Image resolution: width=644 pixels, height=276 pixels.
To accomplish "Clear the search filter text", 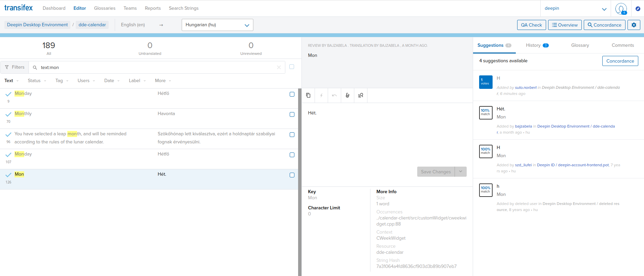I will pyautogui.click(x=279, y=67).
